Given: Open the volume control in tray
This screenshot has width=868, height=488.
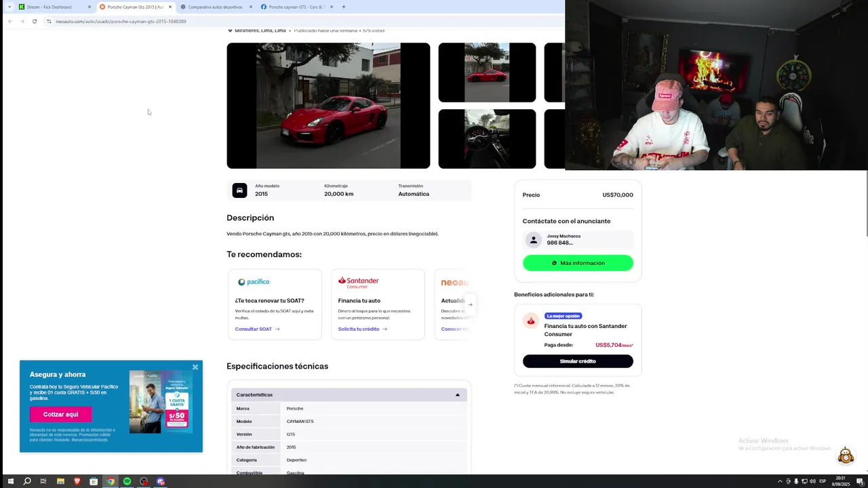Looking at the screenshot, I should tap(812, 481).
